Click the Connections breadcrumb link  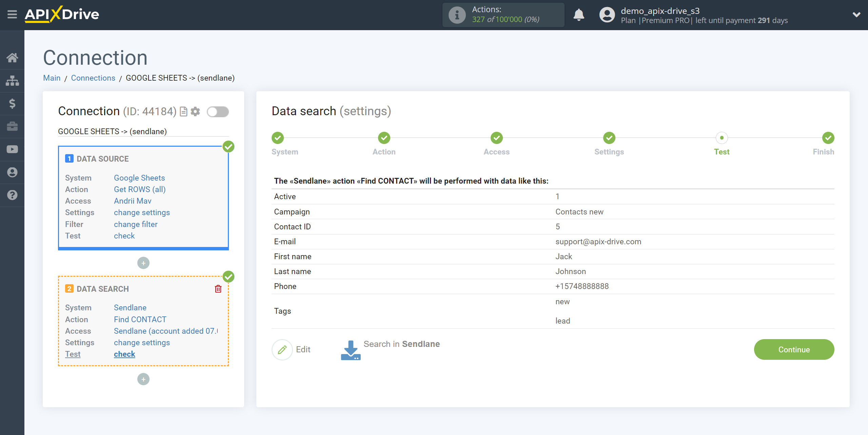[x=93, y=78]
